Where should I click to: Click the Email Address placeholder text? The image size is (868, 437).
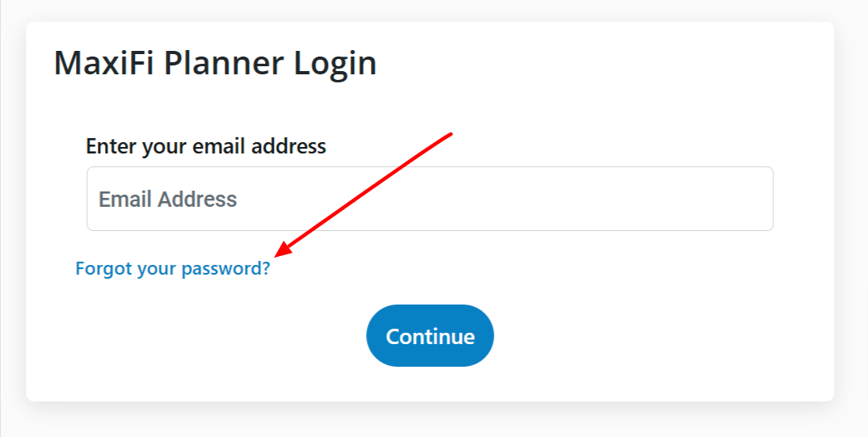pyautogui.click(x=168, y=200)
